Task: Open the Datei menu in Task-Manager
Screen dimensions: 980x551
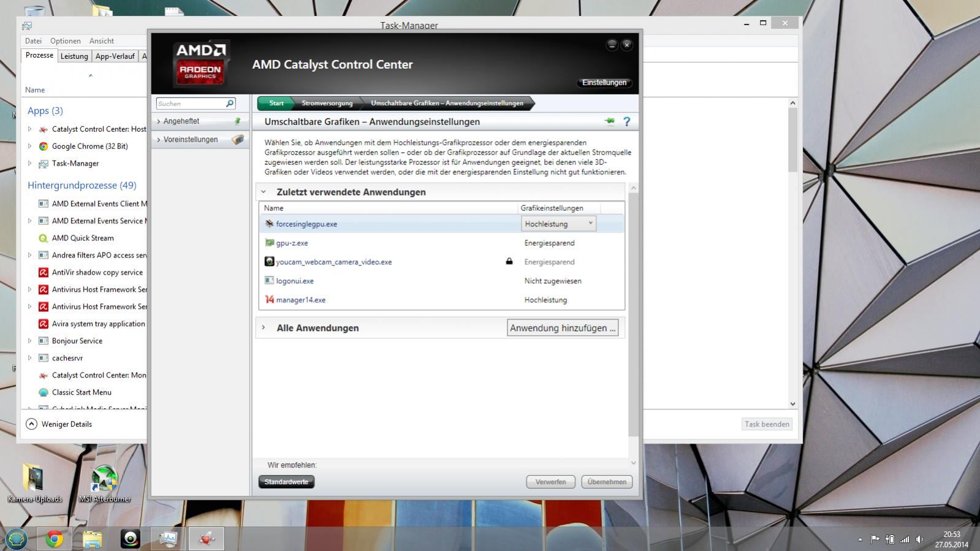Action: click(33, 41)
